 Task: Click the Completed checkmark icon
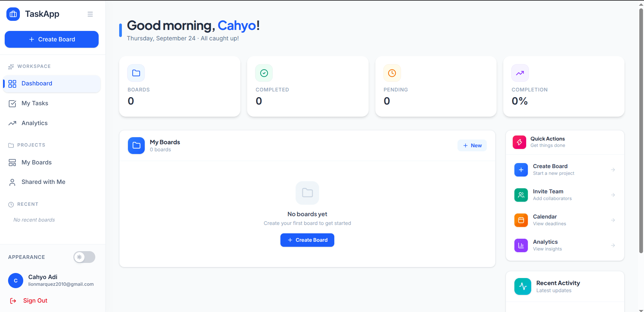pos(264,73)
